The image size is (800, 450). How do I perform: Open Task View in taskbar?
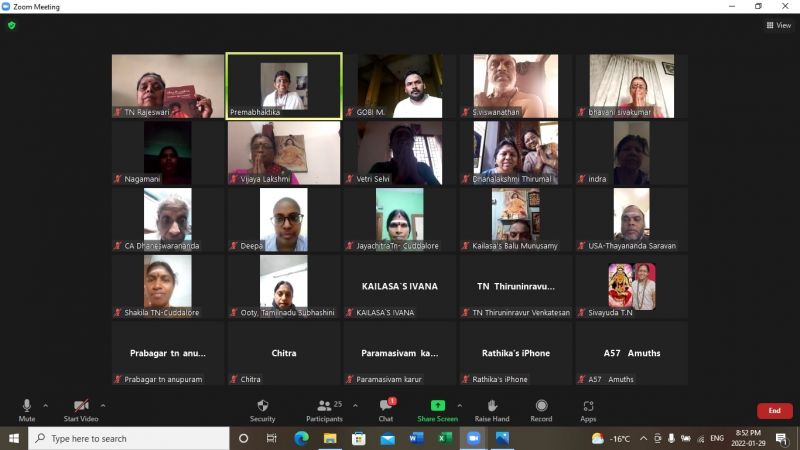(271, 438)
